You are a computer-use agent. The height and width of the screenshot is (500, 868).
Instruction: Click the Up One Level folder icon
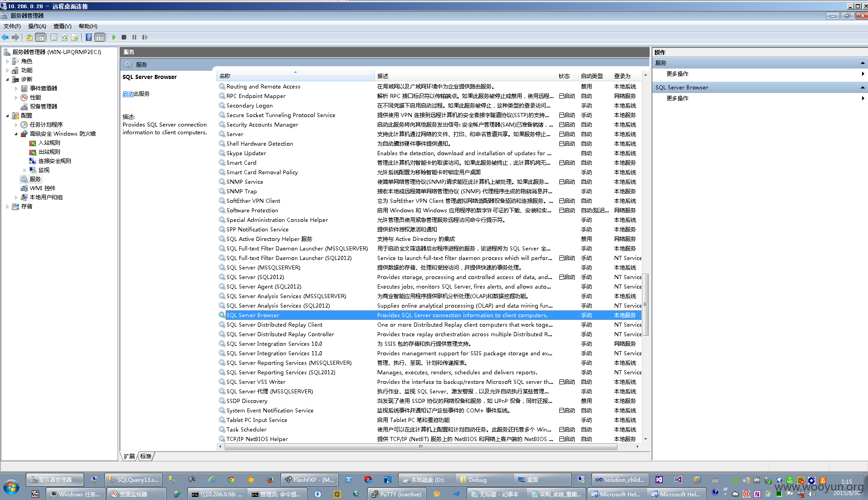click(x=29, y=37)
